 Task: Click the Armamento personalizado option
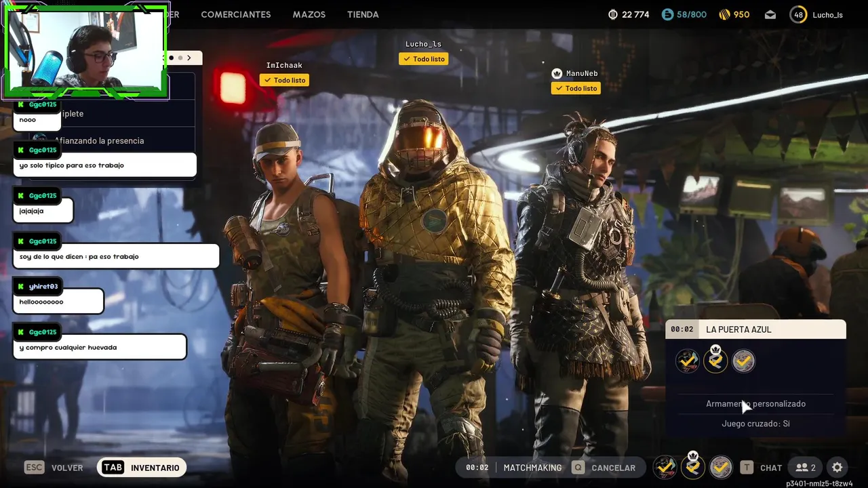coord(755,403)
